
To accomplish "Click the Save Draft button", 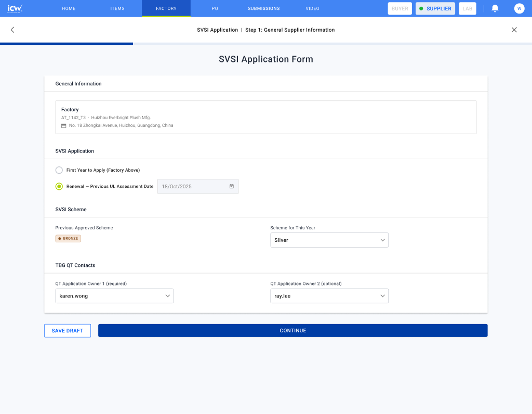I will click(x=68, y=331).
